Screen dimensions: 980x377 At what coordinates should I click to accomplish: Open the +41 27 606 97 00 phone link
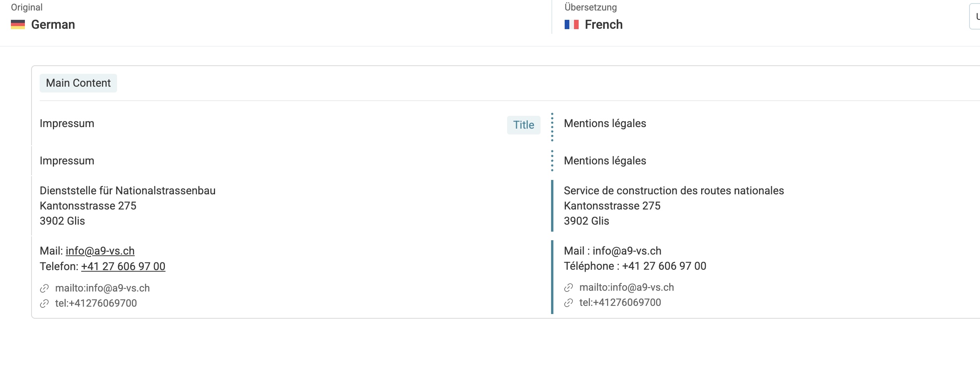click(x=123, y=267)
